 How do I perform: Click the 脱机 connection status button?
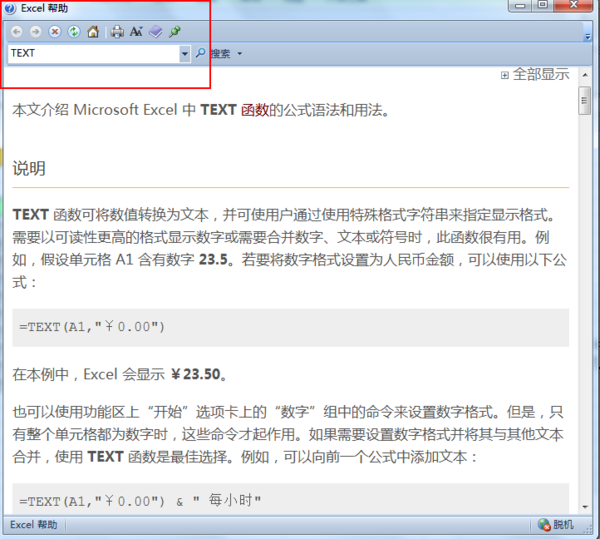tap(555, 524)
